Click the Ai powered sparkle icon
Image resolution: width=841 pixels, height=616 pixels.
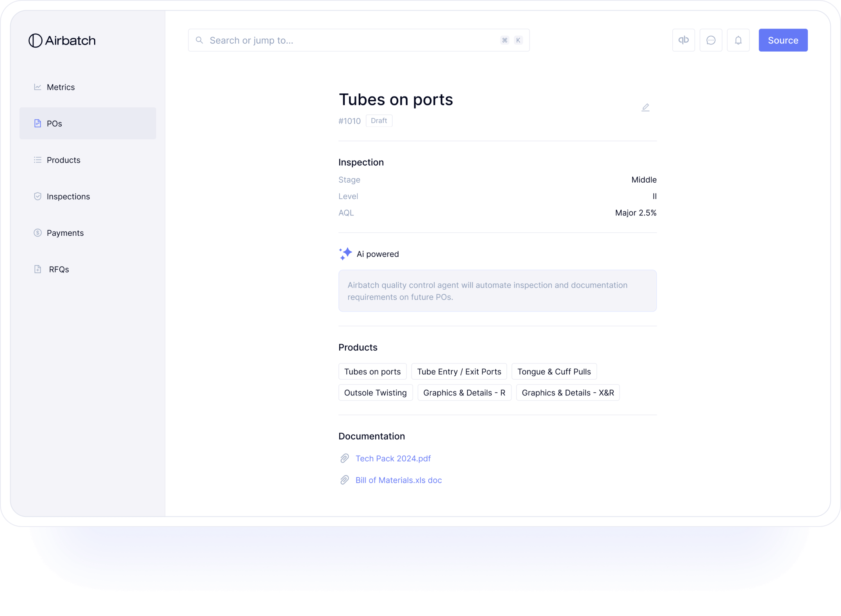pos(345,254)
